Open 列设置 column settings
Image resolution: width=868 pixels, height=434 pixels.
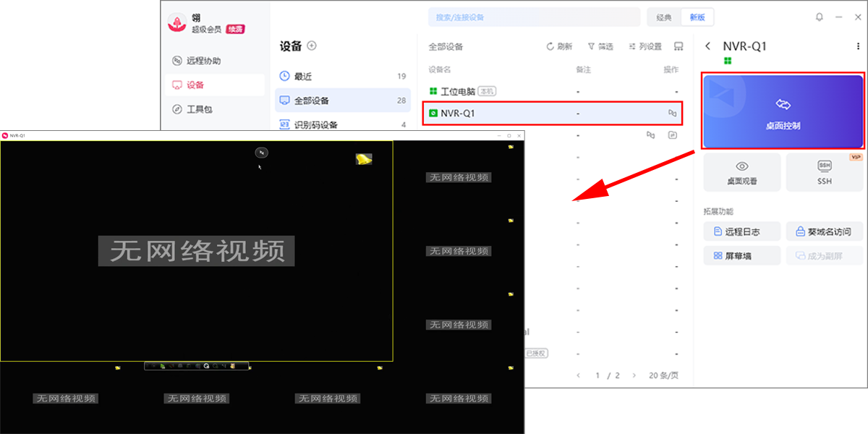(645, 46)
